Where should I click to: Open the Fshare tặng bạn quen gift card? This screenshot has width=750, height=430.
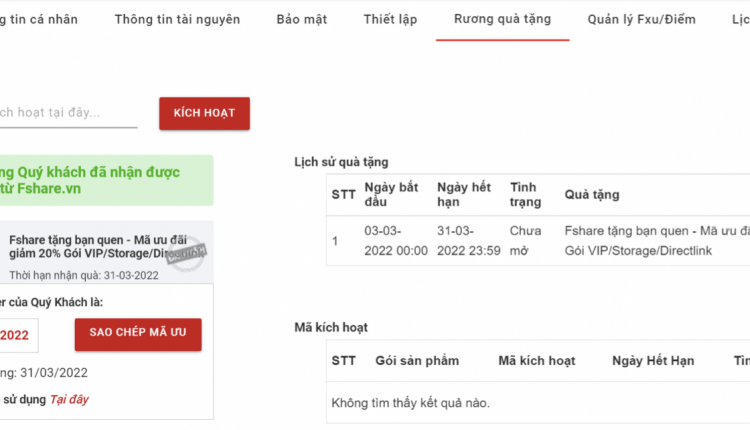[x=106, y=252]
